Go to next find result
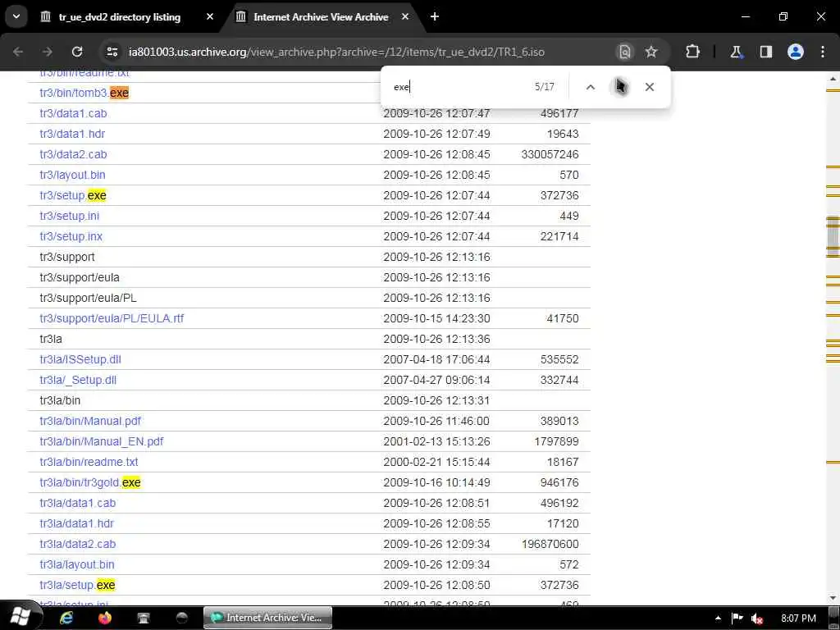Screen dimensions: 840x630 point(620,87)
